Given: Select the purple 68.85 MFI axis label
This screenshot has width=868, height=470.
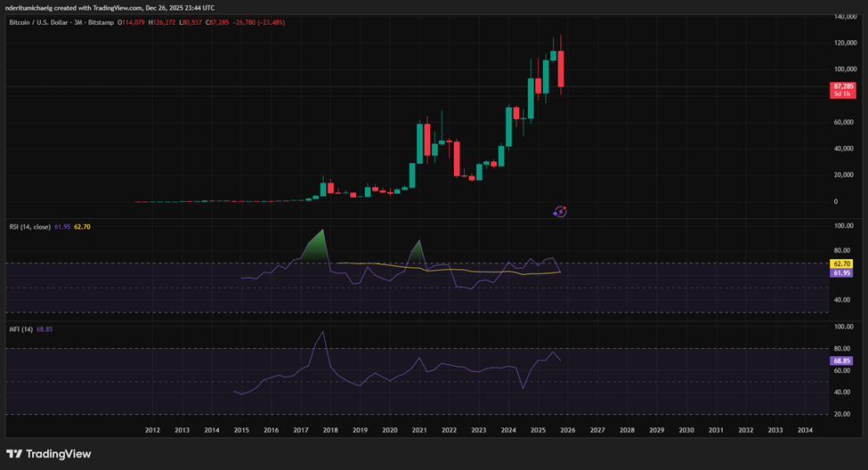Looking at the screenshot, I should tap(842, 361).
